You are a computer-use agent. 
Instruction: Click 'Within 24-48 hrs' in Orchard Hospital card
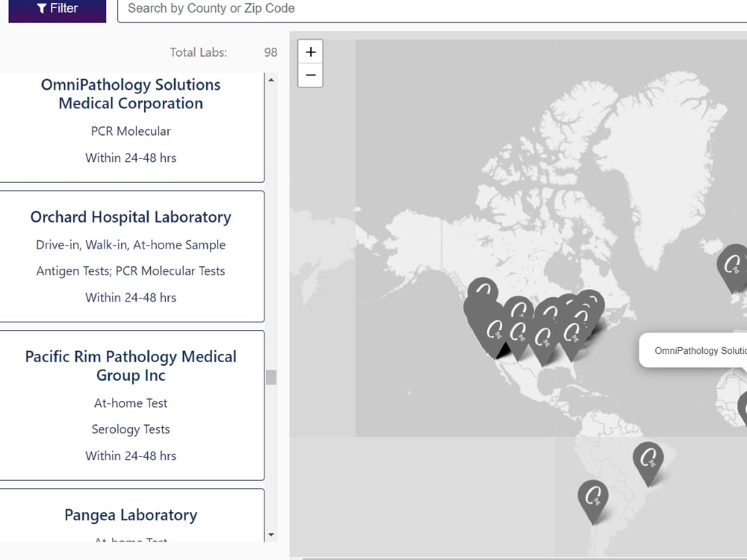click(x=131, y=298)
